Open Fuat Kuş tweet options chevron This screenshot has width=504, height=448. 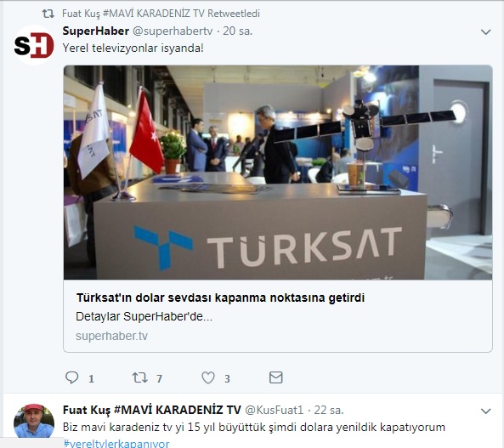coord(485,411)
